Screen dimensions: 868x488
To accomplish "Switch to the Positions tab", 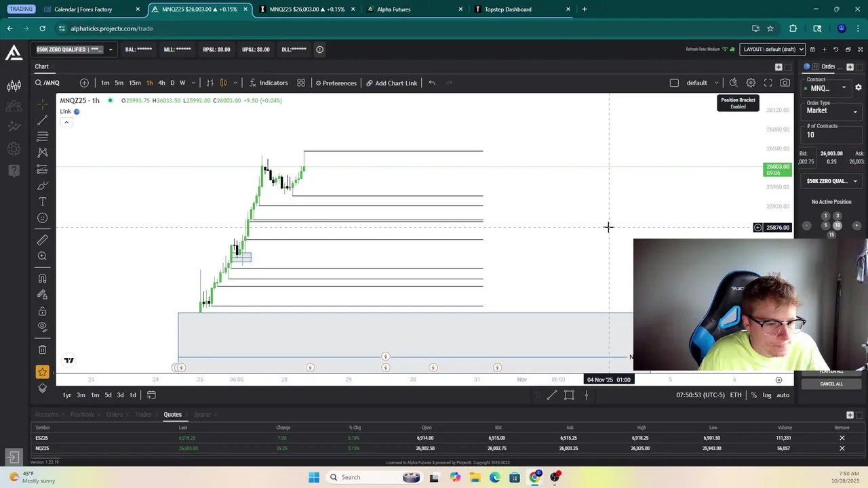I will click(x=82, y=414).
